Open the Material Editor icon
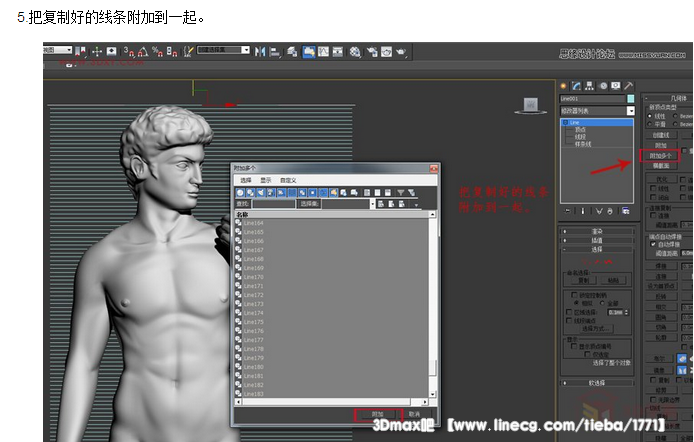Image resolution: width=694 pixels, height=442 pixels. click(357, 50)
